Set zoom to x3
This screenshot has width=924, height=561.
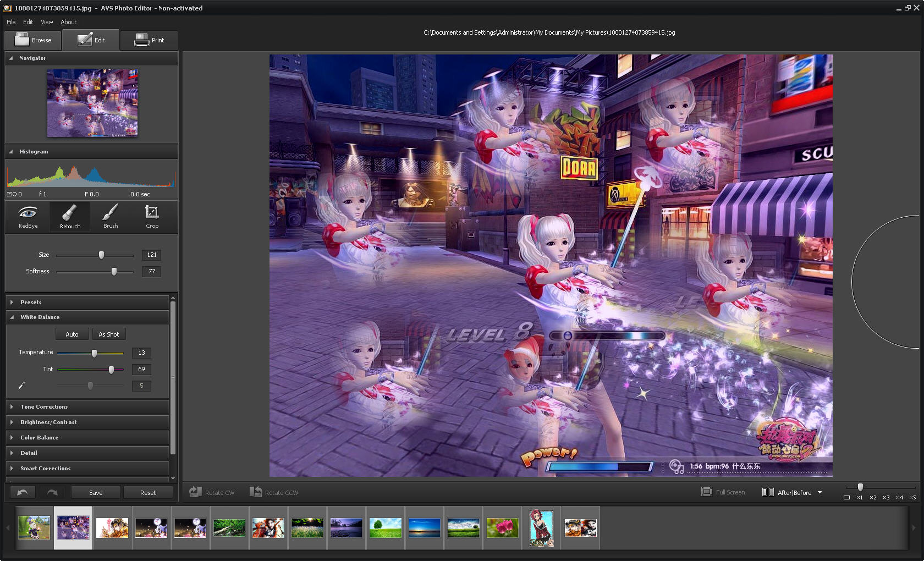pos(886,497)
